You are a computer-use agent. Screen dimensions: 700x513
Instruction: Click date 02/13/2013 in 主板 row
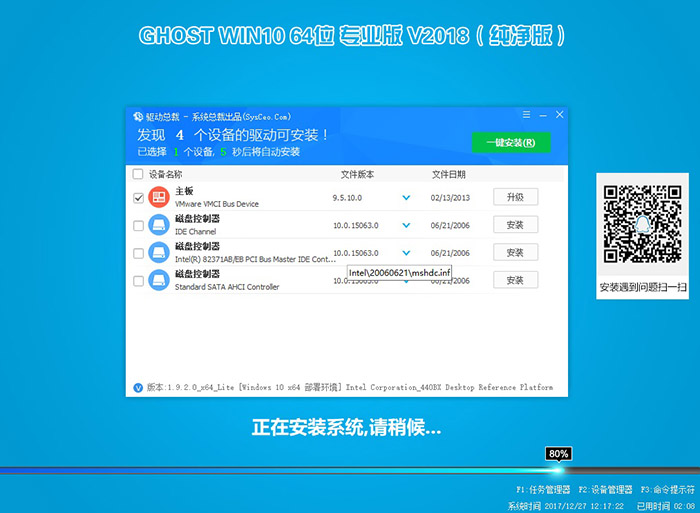click(450, 198)
